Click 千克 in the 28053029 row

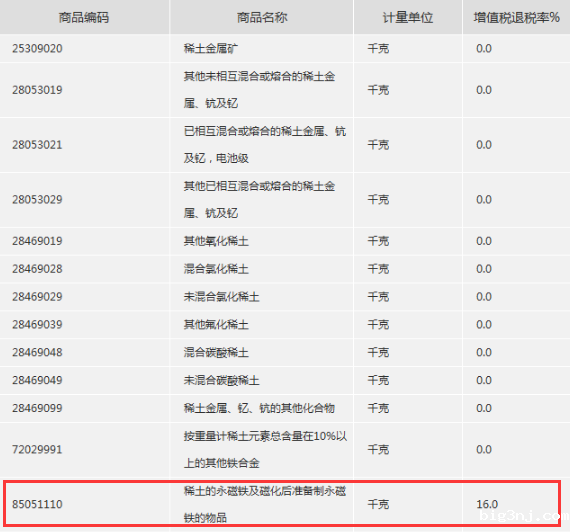[378, 199]
